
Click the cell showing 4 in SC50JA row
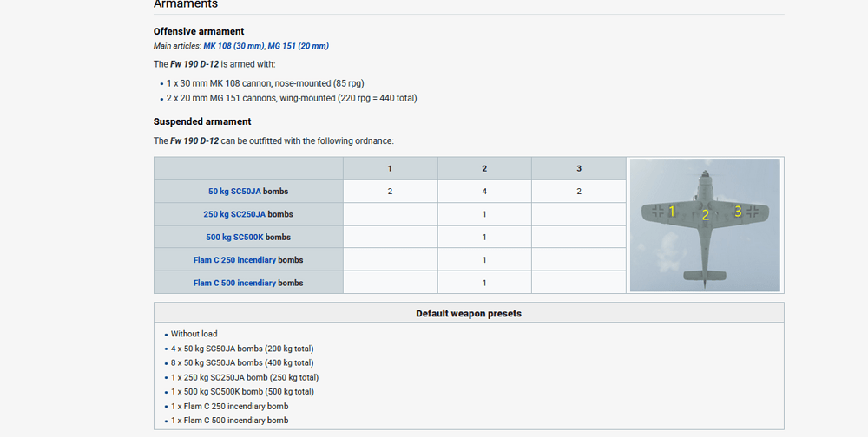pos(484,192)
